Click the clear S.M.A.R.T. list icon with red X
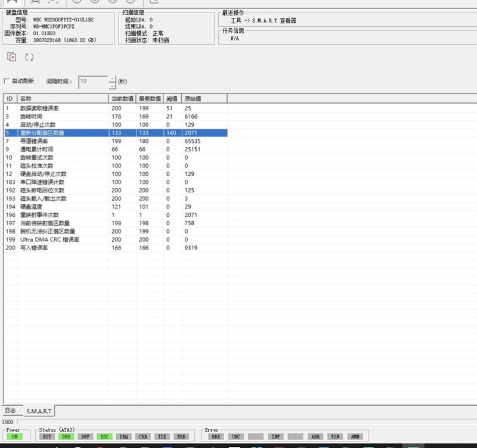 click(x=11, y=57)
